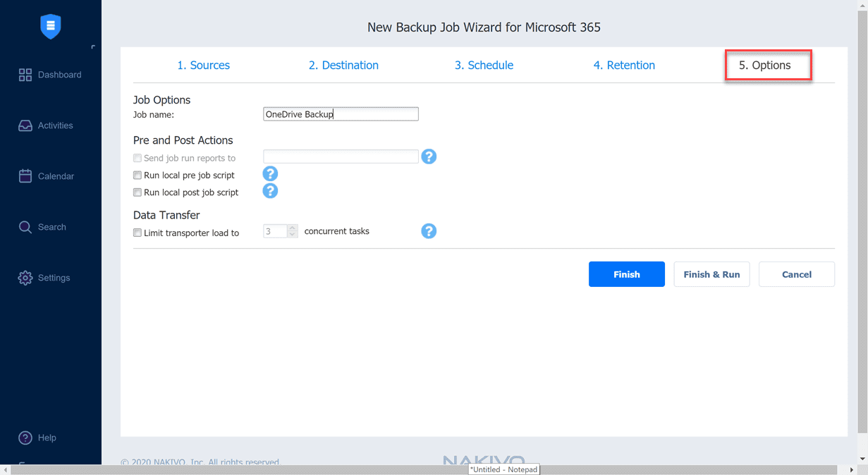
Task: Switch to the Sources step tab
Action: [203, 65]
